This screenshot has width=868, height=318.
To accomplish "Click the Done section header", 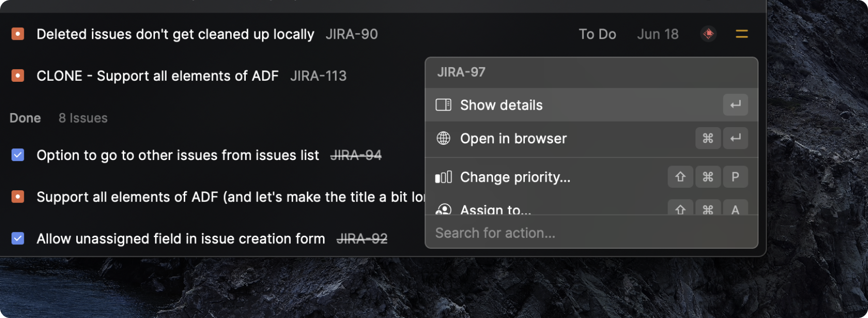I will tap(25, 118).
